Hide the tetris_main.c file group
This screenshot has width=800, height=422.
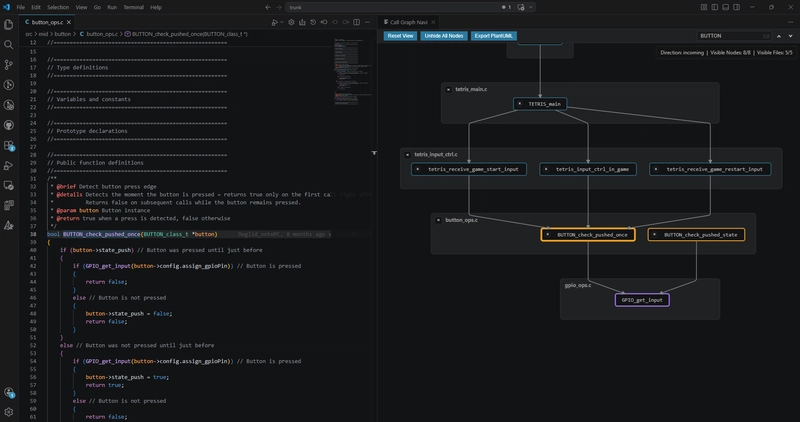[x=448, y=89]
